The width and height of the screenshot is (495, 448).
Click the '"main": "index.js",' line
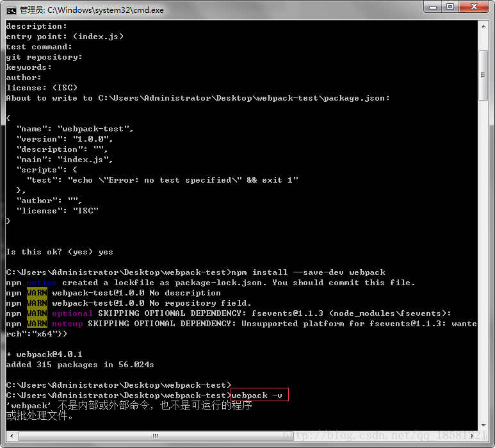pos(65,160)
